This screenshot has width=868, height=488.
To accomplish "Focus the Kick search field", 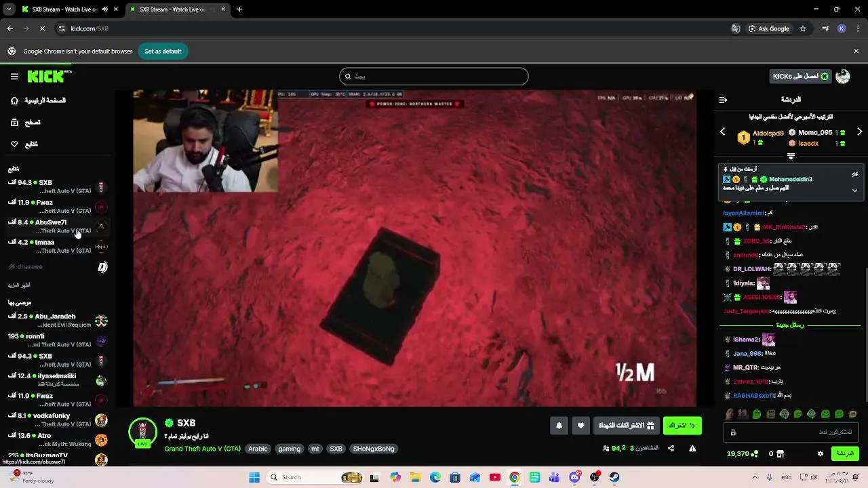I will pyautogui.click(x=434, y=77).
